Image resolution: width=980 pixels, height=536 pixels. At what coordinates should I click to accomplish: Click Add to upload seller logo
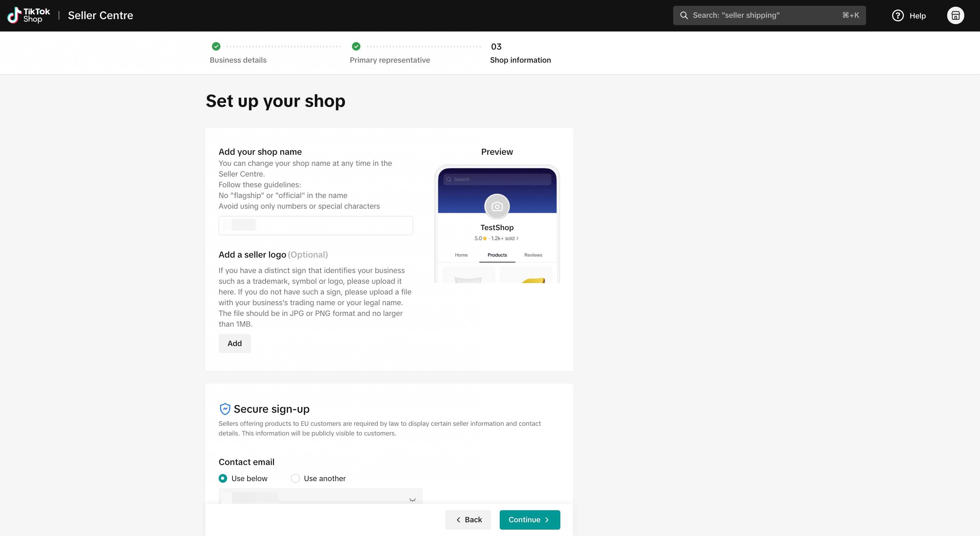click(235, 343)
